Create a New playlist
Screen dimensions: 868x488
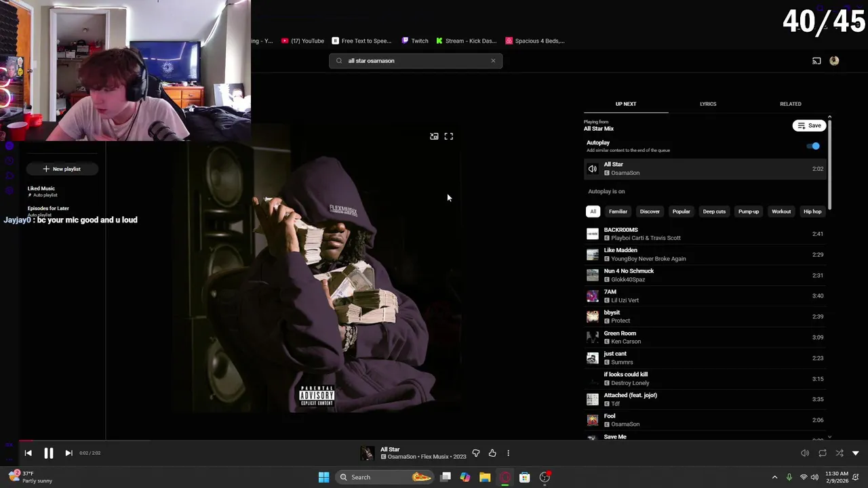[62, 169]
